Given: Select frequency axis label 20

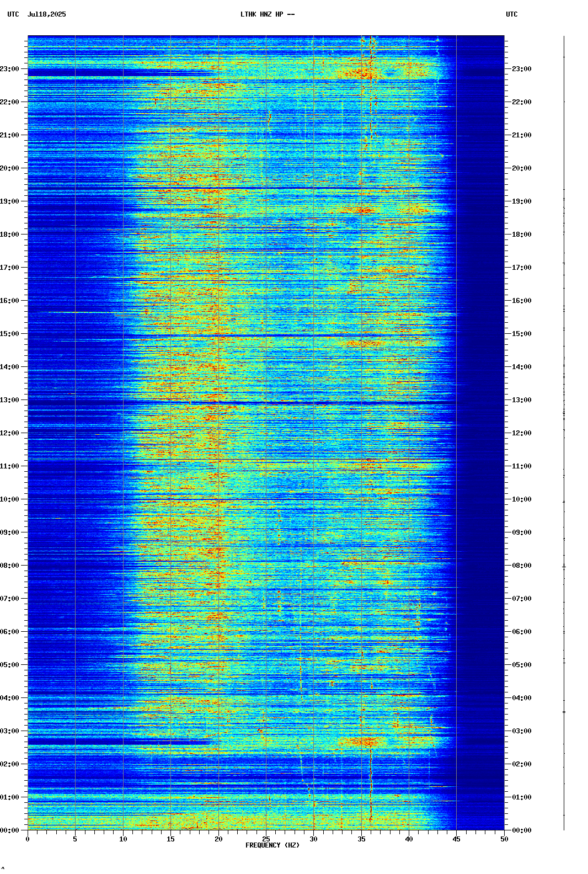Looking at the screenshot, I should click(x=218, y=839).
